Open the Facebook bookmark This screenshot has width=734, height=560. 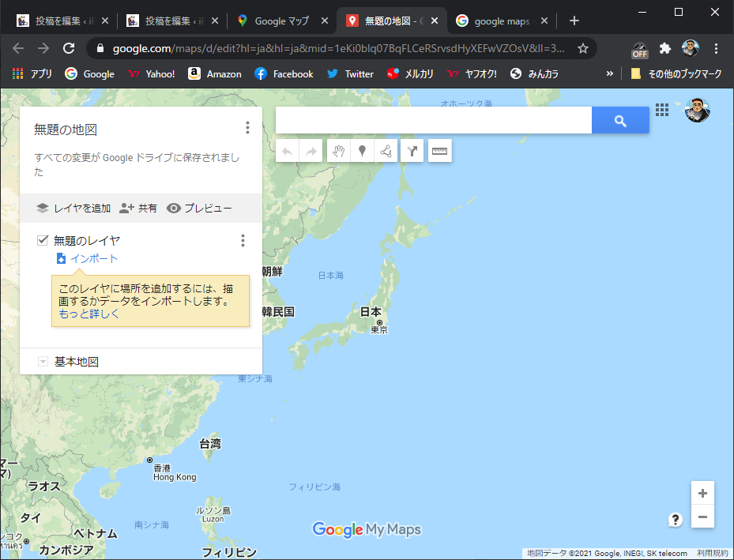click(284, 73)
